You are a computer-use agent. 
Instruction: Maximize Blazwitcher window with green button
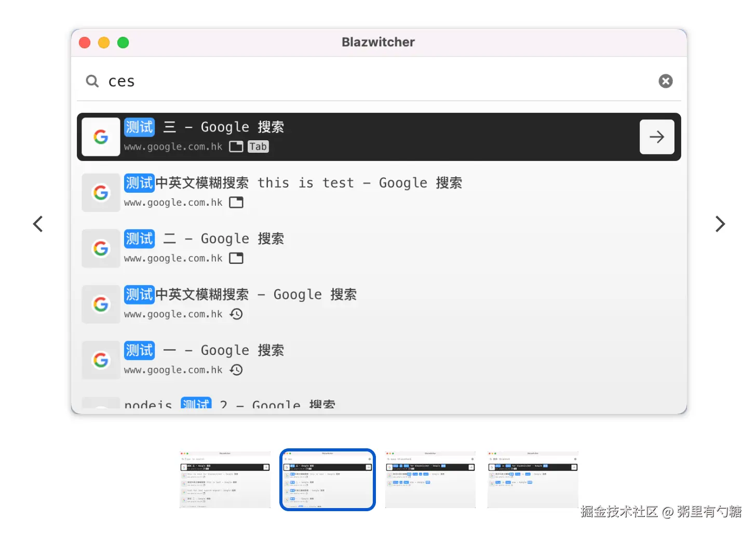click(x=123, y=43)
